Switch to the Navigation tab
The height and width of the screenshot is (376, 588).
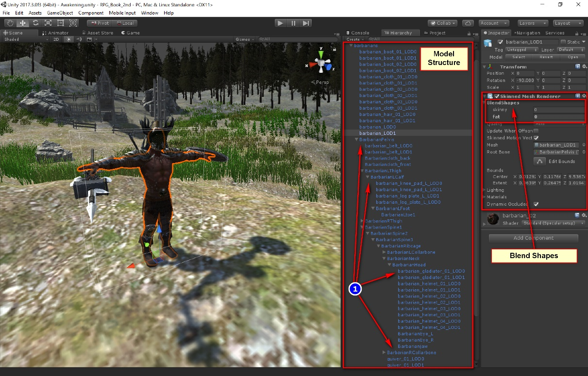point(527,33)
